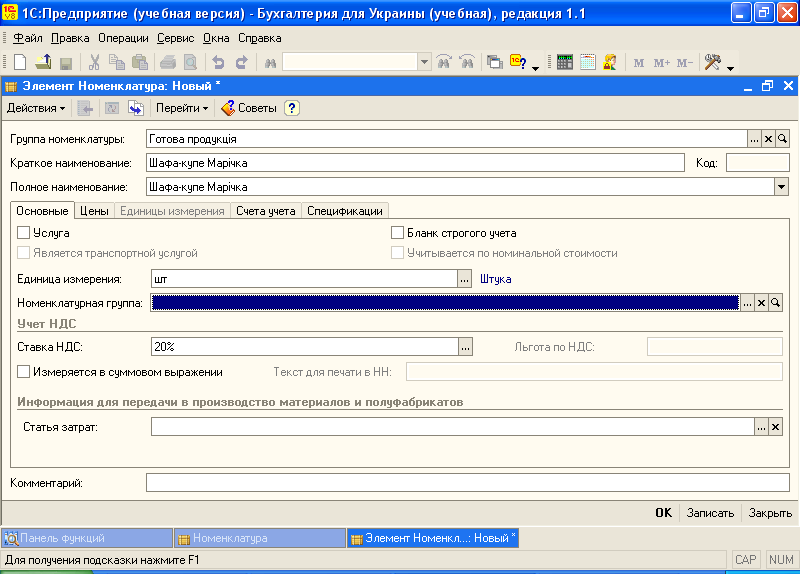Open the Правка menu

pyautogui.click(x=70, y=38)
